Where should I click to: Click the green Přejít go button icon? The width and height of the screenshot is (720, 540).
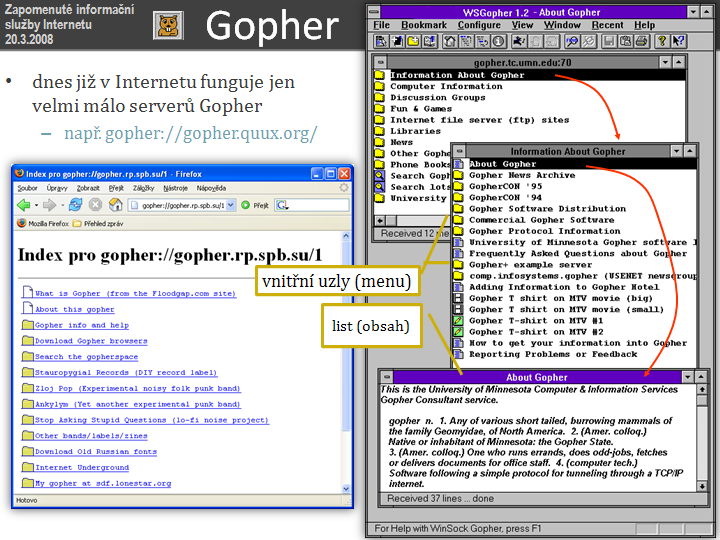tap(245, 205)
